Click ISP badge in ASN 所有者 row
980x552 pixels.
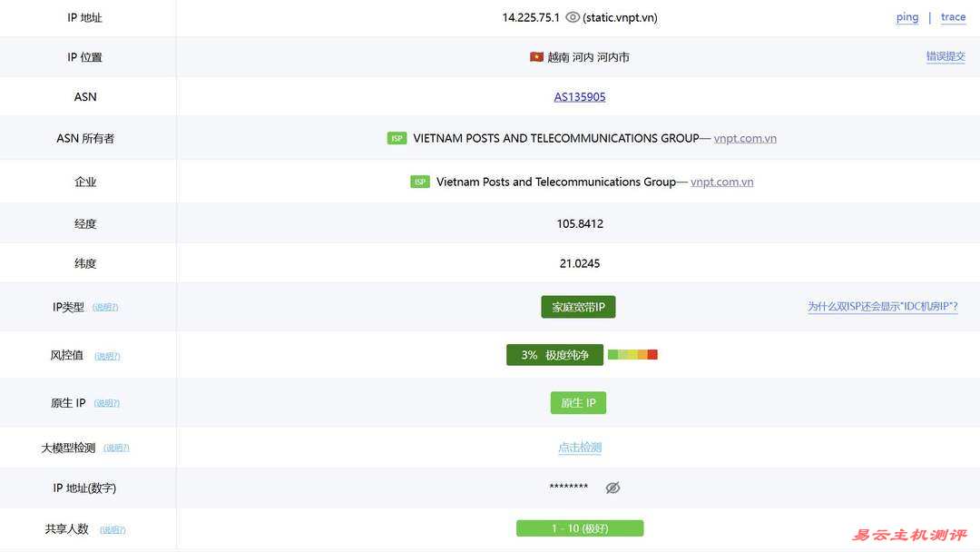click(397, 139)
